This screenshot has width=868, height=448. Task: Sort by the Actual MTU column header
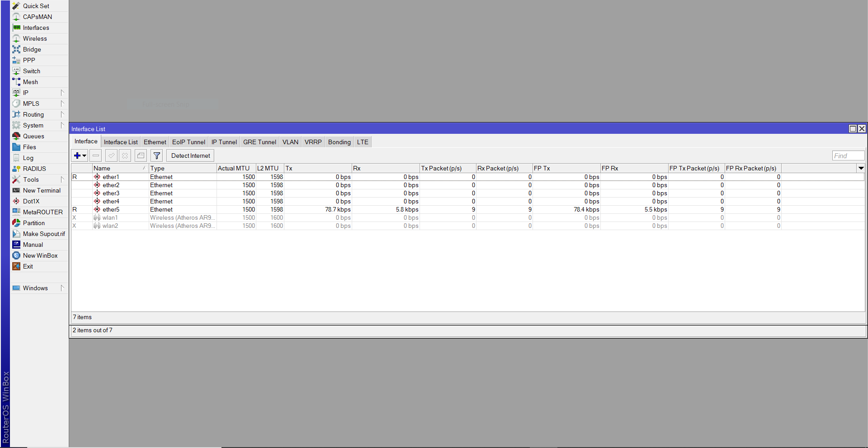pos(236,168)
